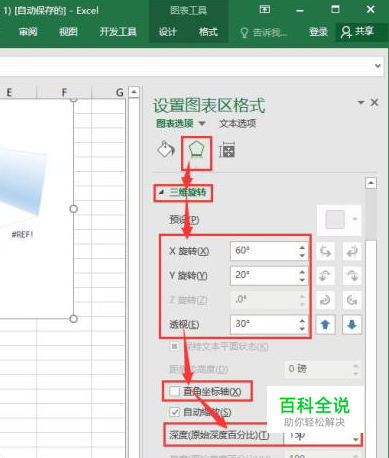Viewport: 389px width, 458px height.
Task: Open the 格式 chart tools tab
Action: tap(208, 32)
